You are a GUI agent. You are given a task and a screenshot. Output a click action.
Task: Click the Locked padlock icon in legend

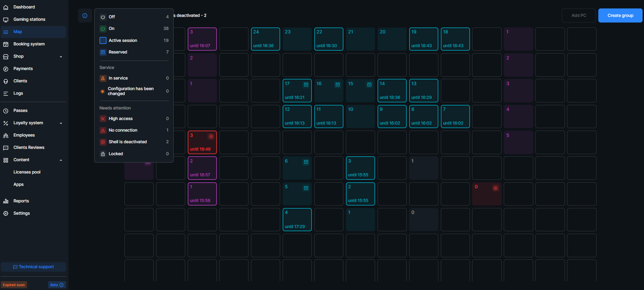[103, 154]
